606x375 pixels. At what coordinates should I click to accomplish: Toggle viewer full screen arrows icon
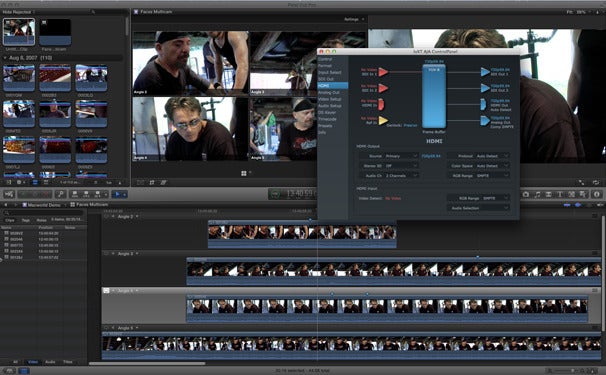pos(582,182)
